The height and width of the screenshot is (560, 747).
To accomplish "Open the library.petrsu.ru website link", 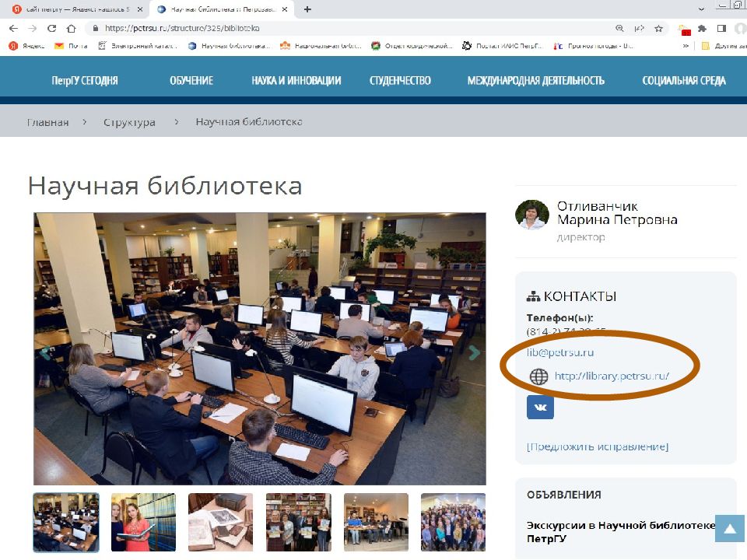I will click(x=612, y=376).
